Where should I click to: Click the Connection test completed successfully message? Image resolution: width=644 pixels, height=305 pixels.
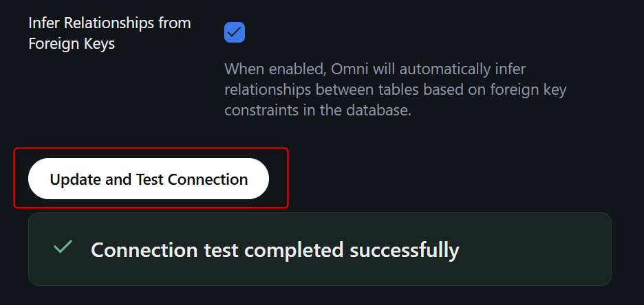coord(275,250)
